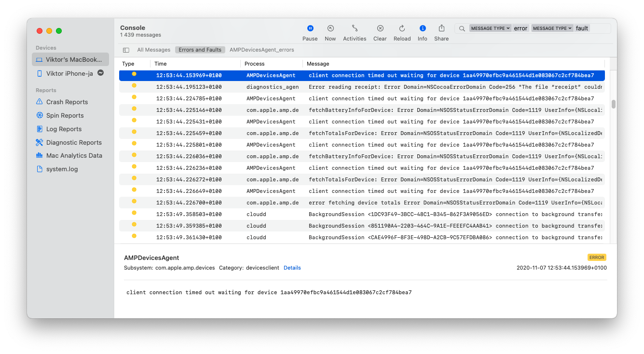Select AMPDevicesAgent_errors saved search
This screenshot has height=354, width=644.
262,50
